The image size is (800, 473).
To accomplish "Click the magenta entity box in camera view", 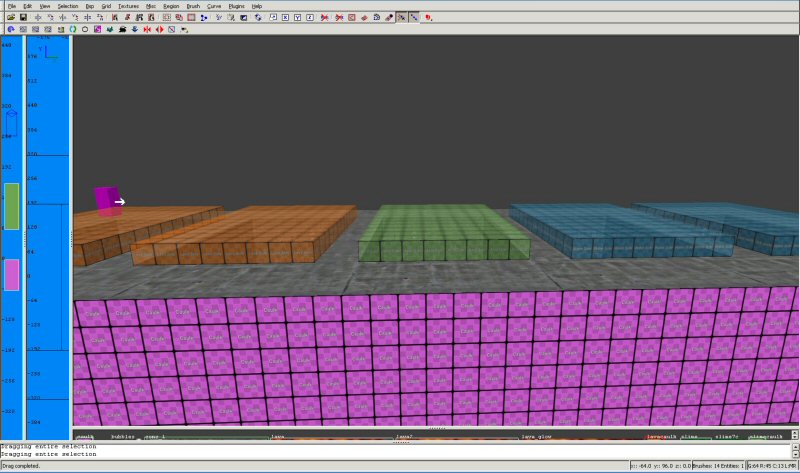I will pyautogui.click(x=106, y=200).
